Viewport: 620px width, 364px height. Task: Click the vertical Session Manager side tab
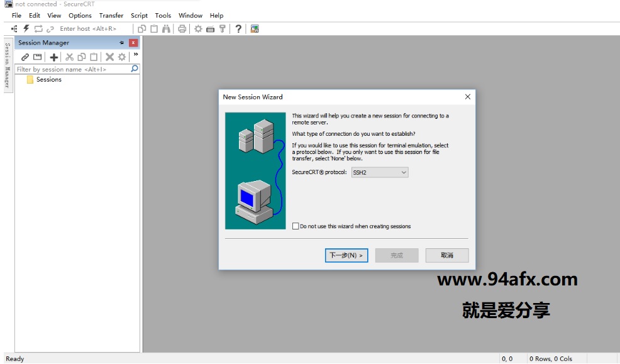7,65
